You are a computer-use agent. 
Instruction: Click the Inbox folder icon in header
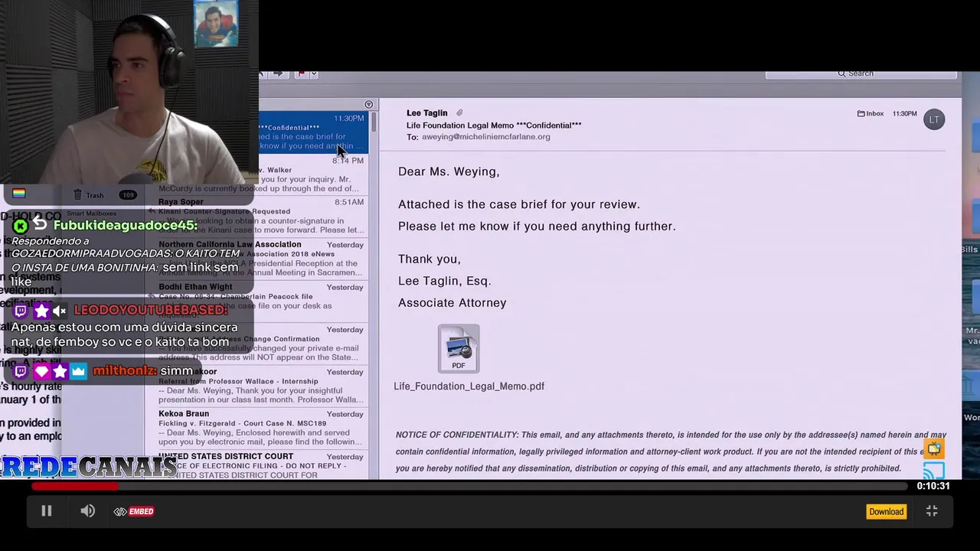click(x=861, y=113)
